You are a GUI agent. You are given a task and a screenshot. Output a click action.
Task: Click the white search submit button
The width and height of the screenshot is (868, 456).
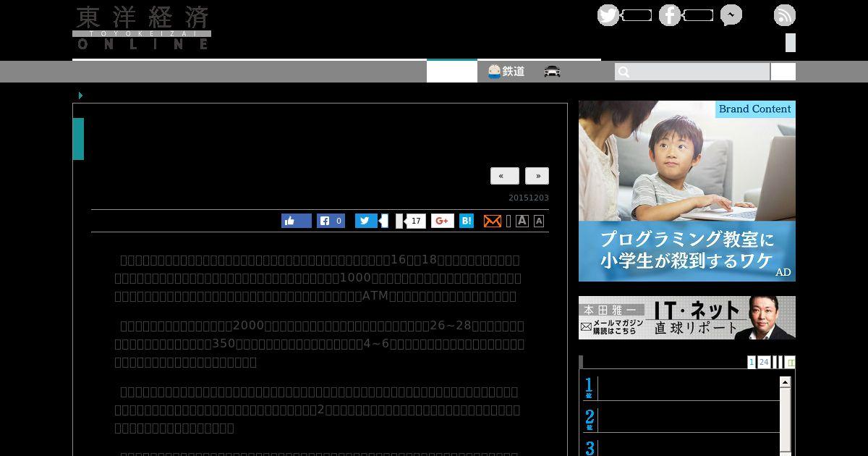tap(783, 72)
